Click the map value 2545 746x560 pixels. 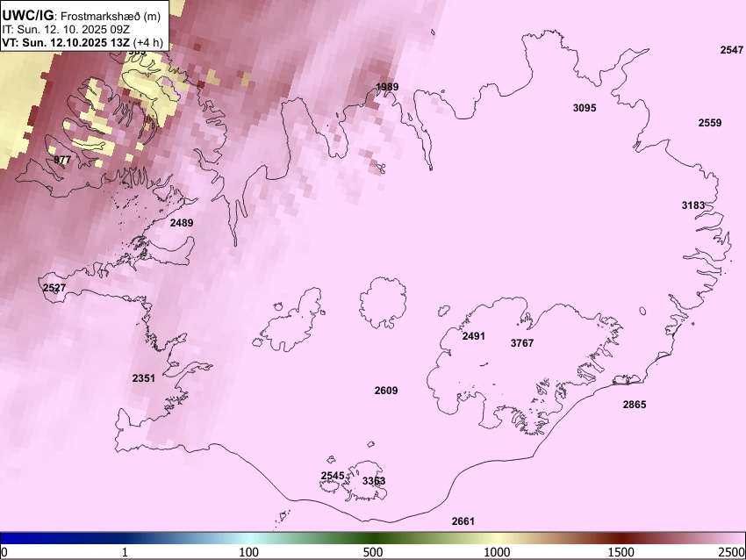tap(333, 476)
